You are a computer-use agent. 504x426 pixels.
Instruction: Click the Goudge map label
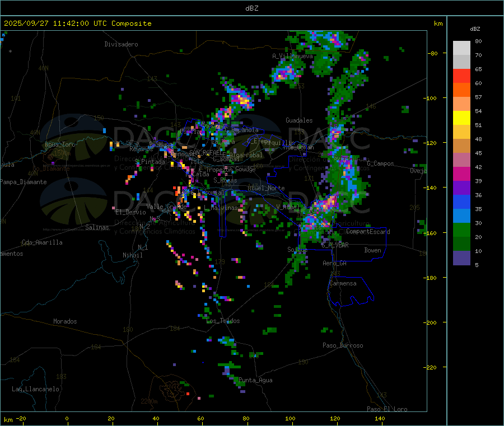pyautogui.click(x=246, y=169)
